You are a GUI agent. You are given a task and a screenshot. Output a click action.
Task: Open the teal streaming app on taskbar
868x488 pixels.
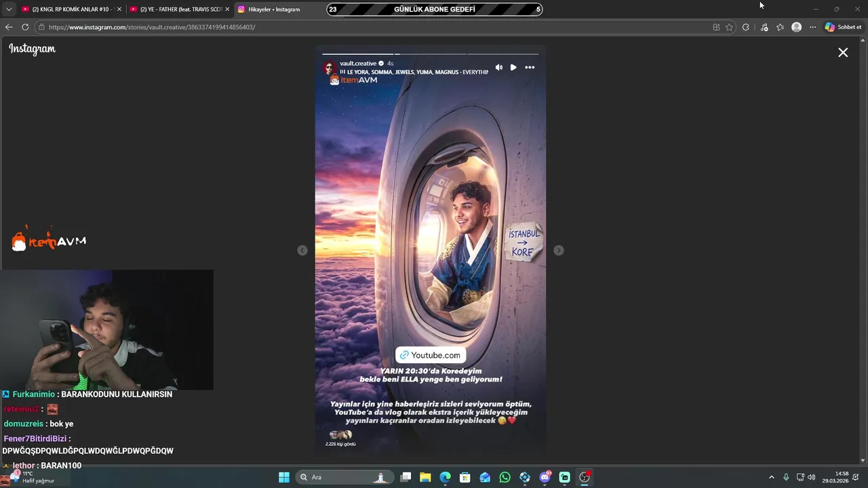tap(564, 477)
